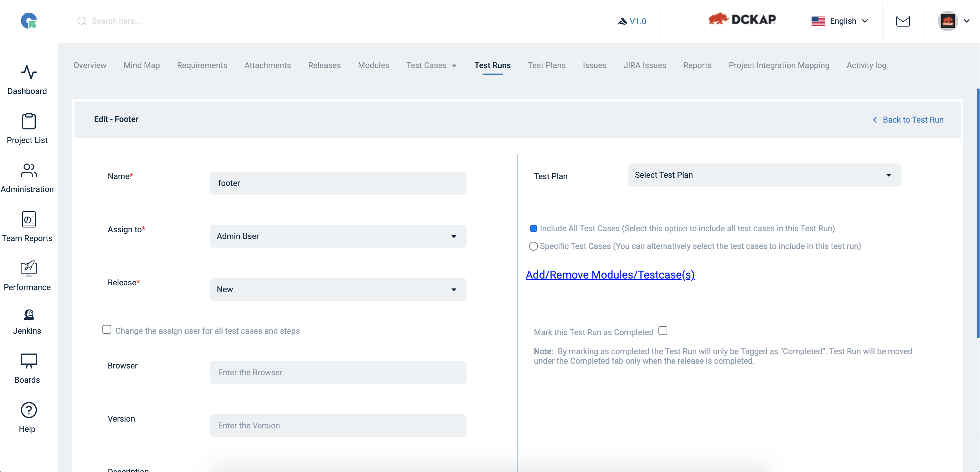Click the V1.0 version indicator

[632, 21]
